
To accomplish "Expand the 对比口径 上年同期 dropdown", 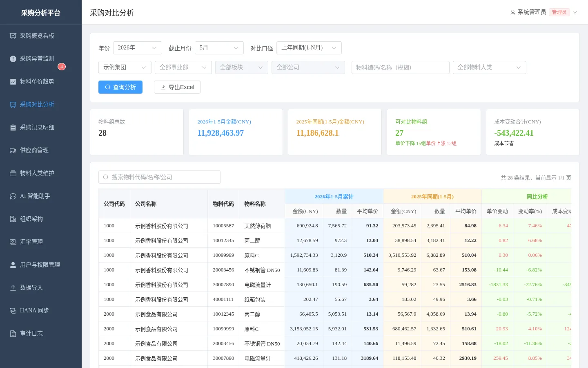I will [309, 48].
